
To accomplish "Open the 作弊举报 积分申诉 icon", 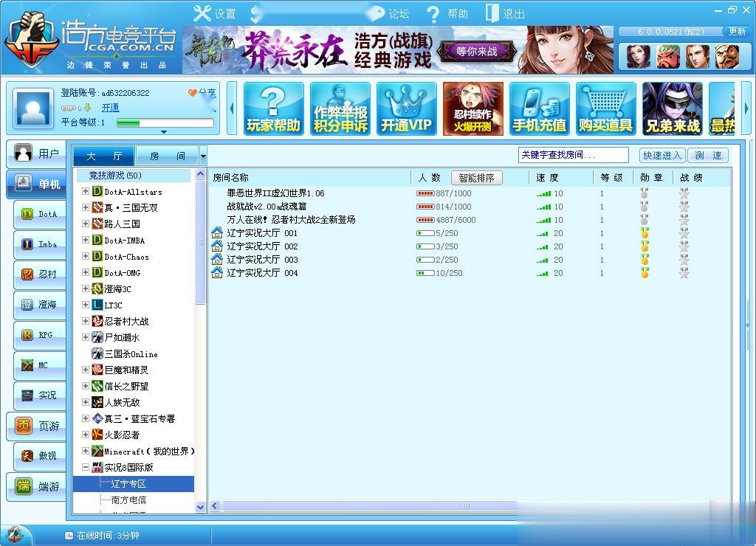I will (x=340, y=108).
